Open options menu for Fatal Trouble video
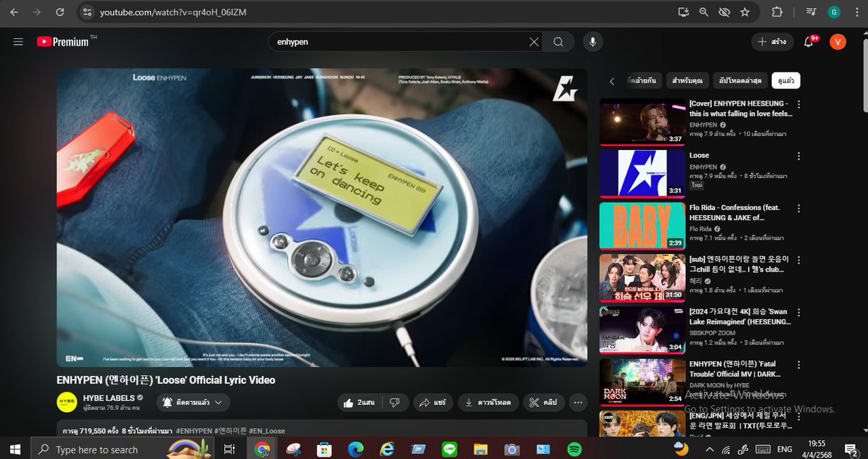The width and height of the screenshot is (868, 459). pos(799,364)
